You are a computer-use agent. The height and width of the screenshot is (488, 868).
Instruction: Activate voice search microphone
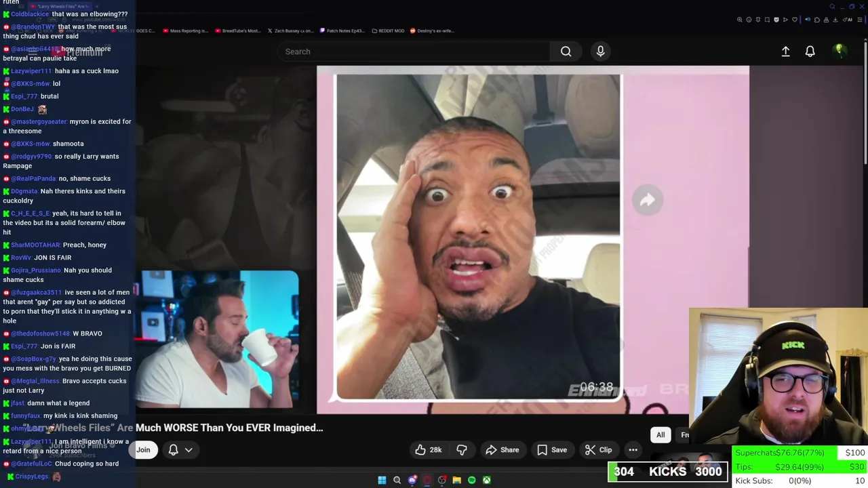[x=600, y=52]
